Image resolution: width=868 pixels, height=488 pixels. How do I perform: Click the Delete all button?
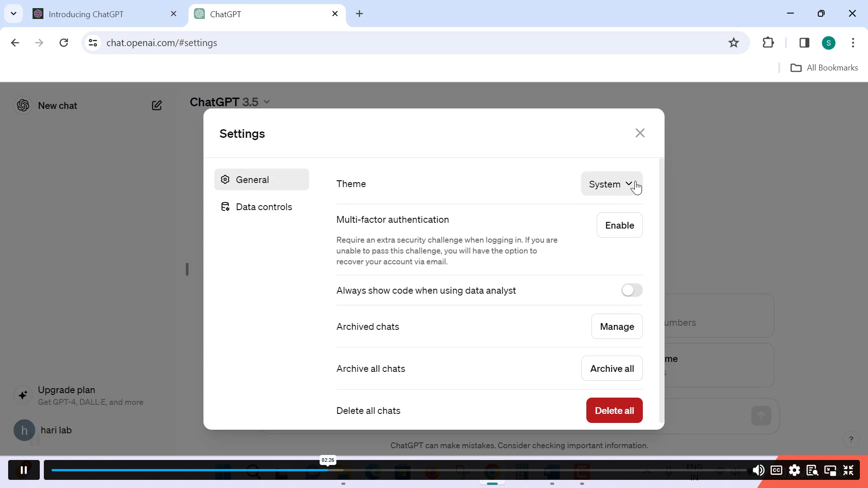pos(614,410)
